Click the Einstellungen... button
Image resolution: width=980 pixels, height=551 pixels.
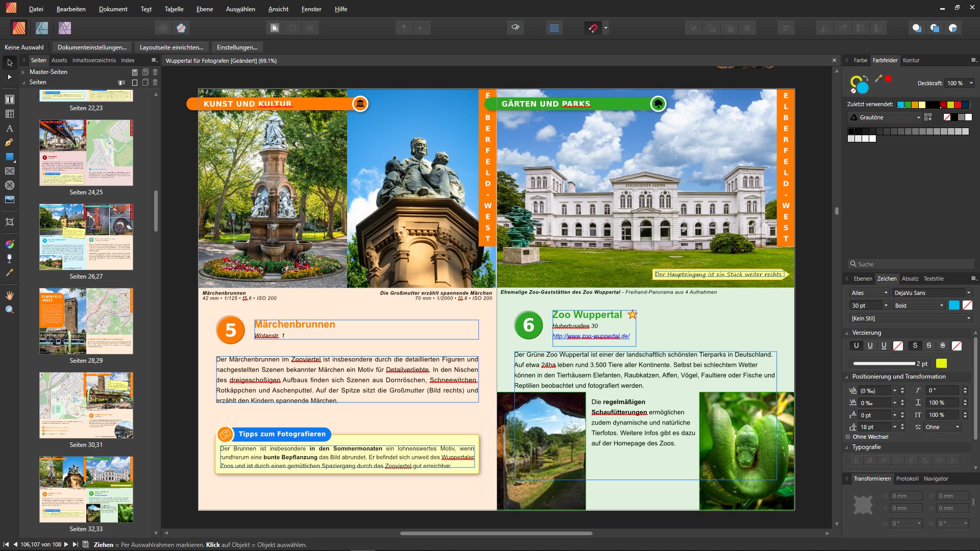click(x=237, y=47)
